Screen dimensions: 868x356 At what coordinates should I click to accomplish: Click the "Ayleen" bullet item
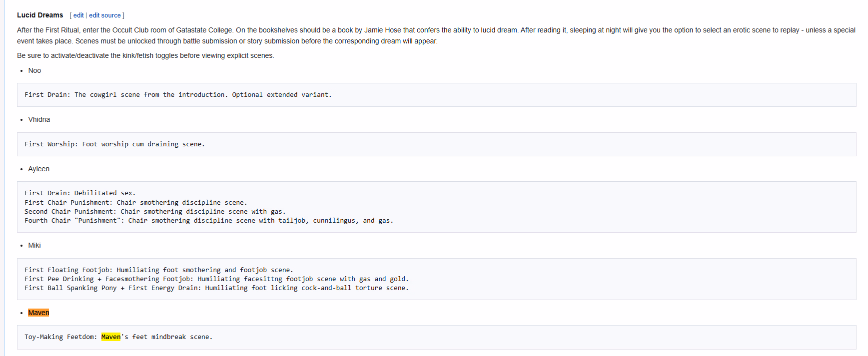point(38,169)
